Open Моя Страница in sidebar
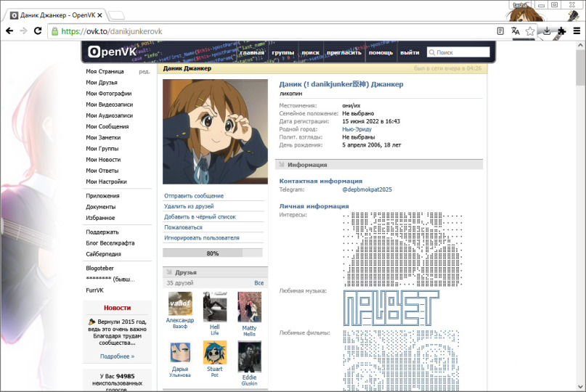The height and width of the screenshot is (392, 586). [105, 71]
